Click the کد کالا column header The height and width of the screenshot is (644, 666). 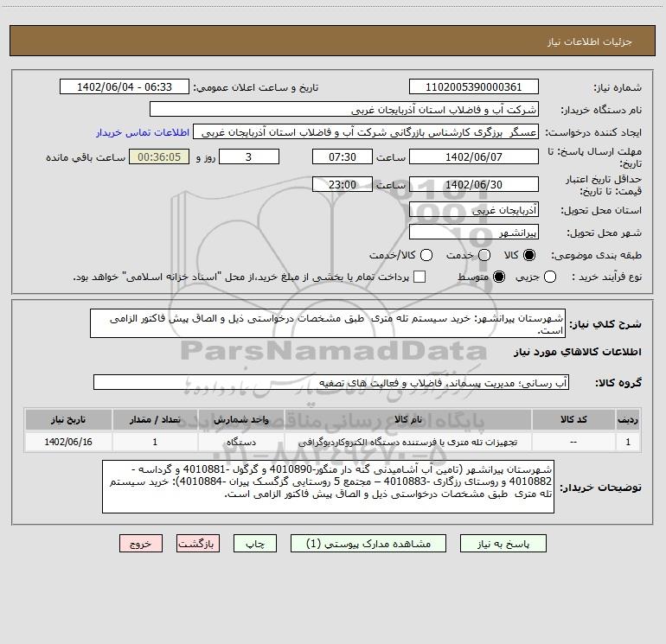[573, 419]
